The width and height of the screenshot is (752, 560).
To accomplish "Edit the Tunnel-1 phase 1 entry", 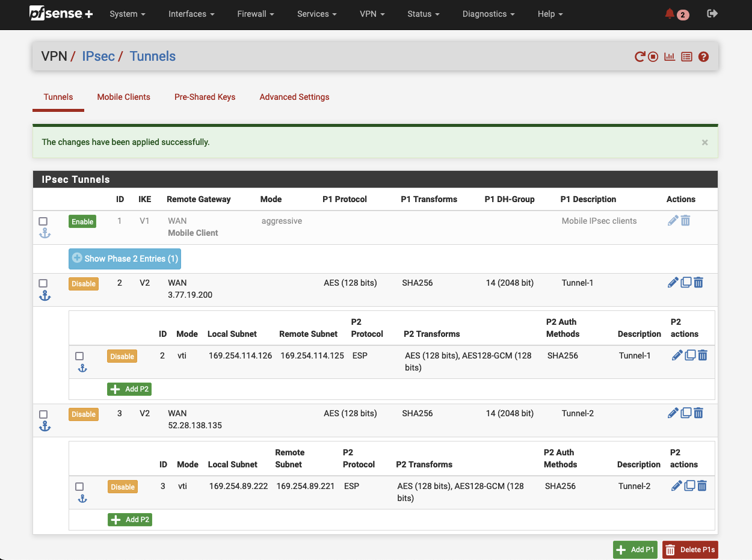I will coord(673,282).
